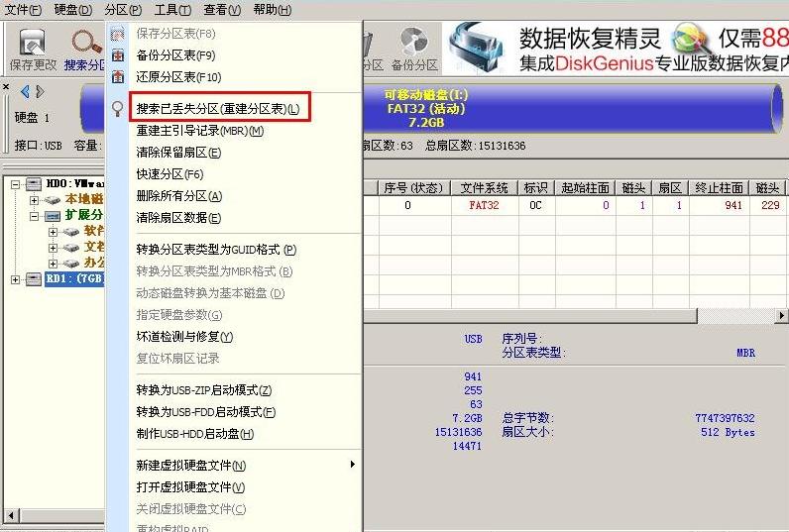
Task: Click the partition table horizontal scrollbar right arrow
Action: (781, 315)
